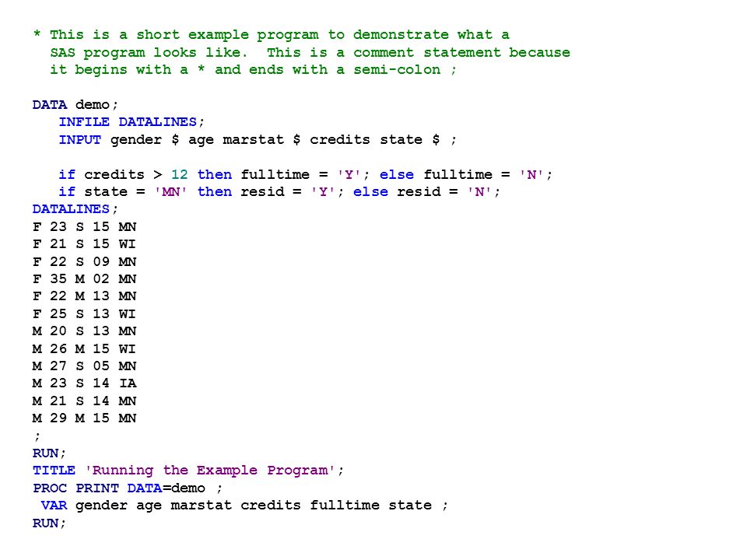Click the lone semicolon line after the data
The height and width of the screenshot is (560, 747).
coord(37,436)
